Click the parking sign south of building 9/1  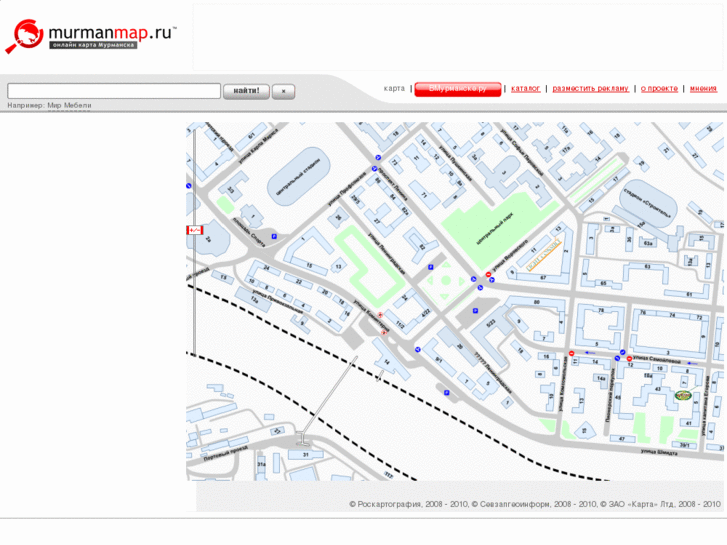[x=446, y=393]
